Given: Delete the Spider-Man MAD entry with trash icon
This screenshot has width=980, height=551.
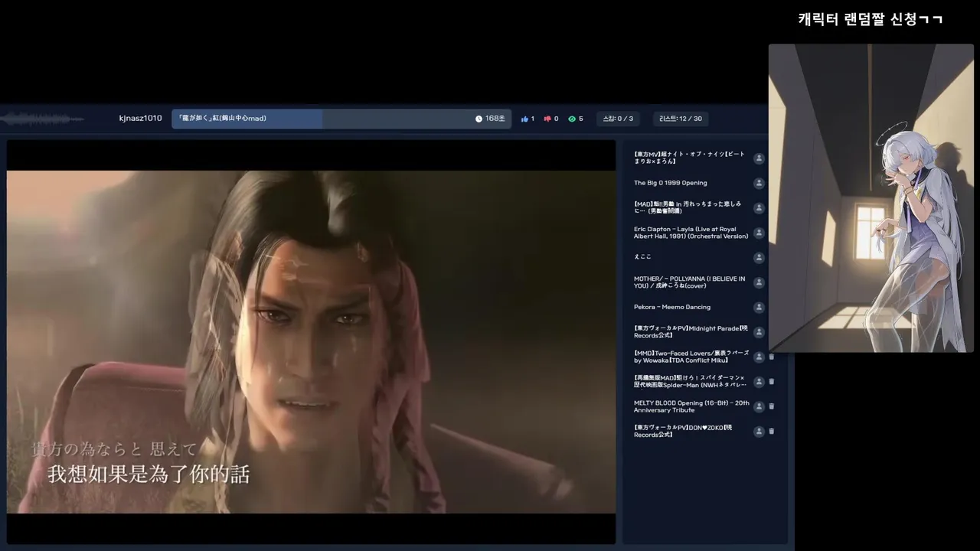Looking at the screenshot, I should (x=772, y=382).
